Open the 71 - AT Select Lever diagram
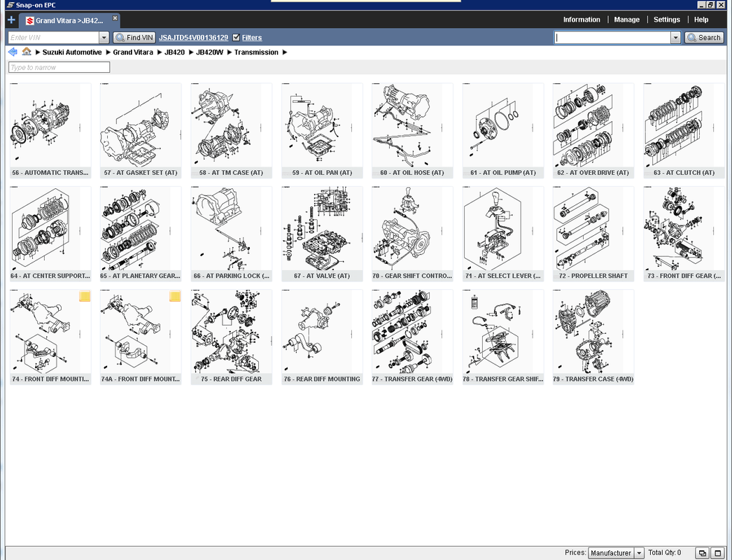This screenshot has width=732, height=560. (502, 234)
